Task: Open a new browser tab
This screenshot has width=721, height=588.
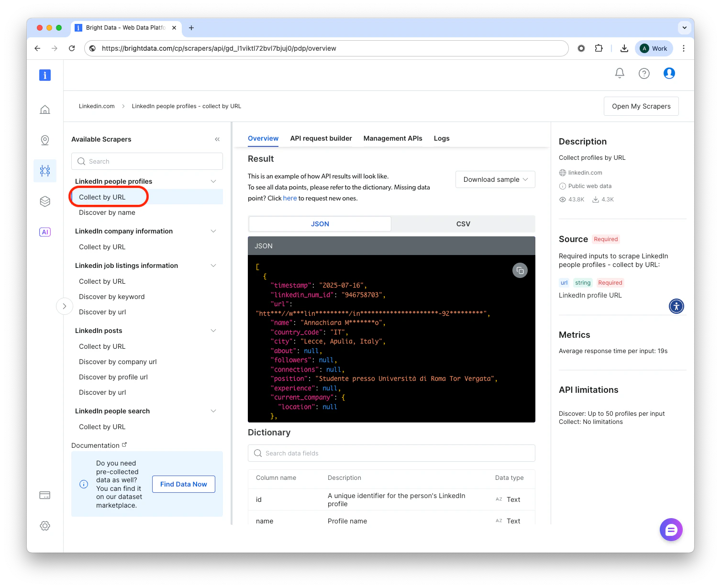Action: coord(191,28)
